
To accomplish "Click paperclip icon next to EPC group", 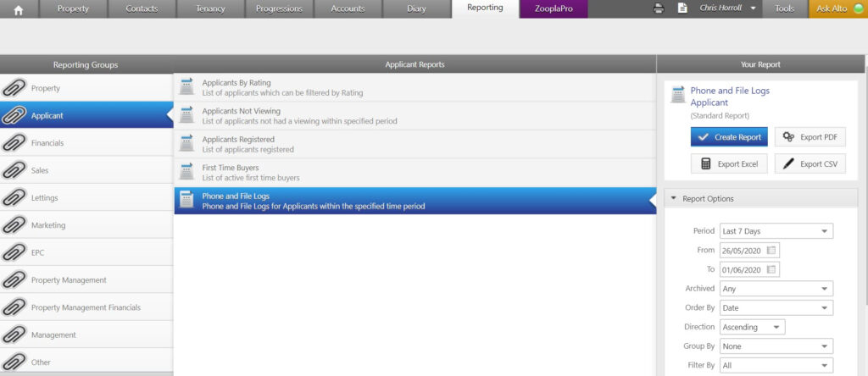I will point(14,252).
